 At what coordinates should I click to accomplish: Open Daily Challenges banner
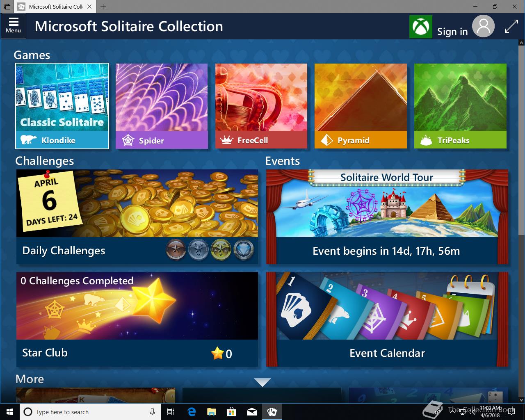(137, 217)
